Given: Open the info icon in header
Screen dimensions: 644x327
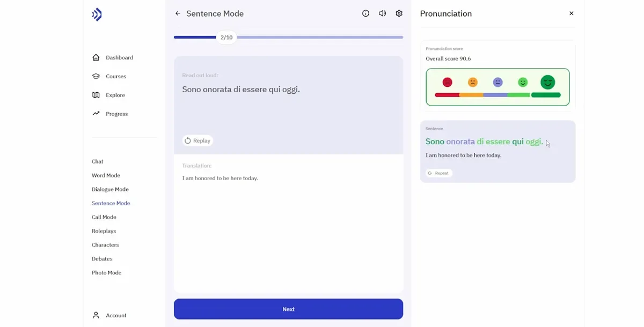Looking at the screenshot, I should (x=365, y=13).
